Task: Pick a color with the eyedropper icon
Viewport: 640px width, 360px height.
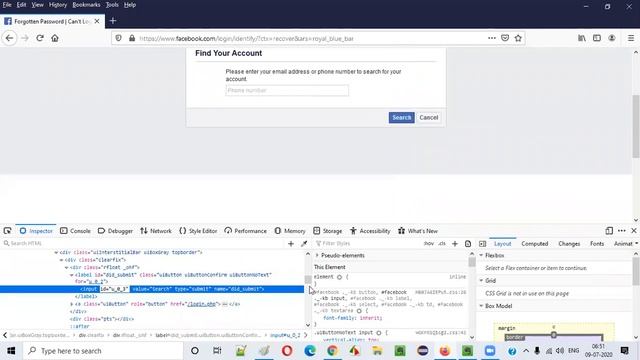Action: 304,243
